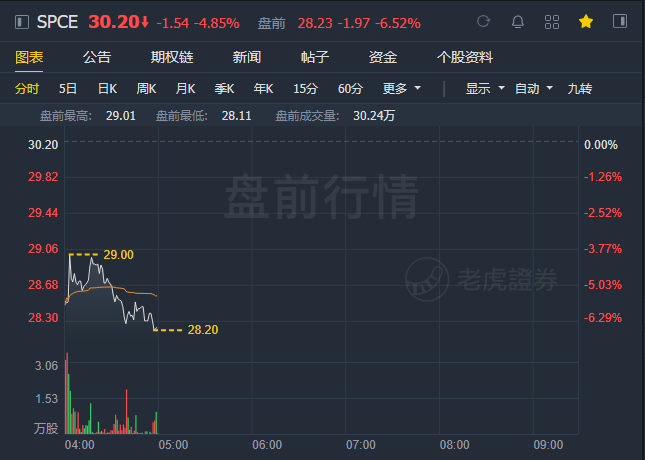
Task: Switch to the 期权链 tab
Action: pyautogui.click(x=172, y=57)
